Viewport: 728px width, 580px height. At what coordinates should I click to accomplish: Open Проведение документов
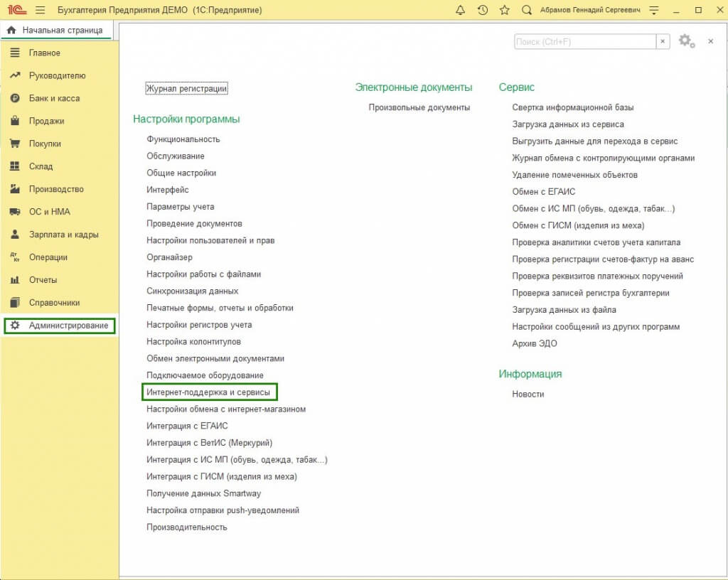194,224
